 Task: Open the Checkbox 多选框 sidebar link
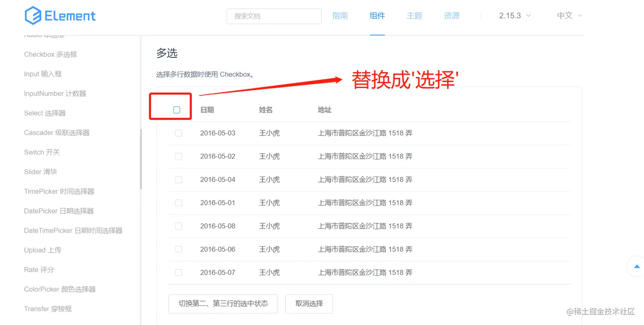click(x=50, y=54)
